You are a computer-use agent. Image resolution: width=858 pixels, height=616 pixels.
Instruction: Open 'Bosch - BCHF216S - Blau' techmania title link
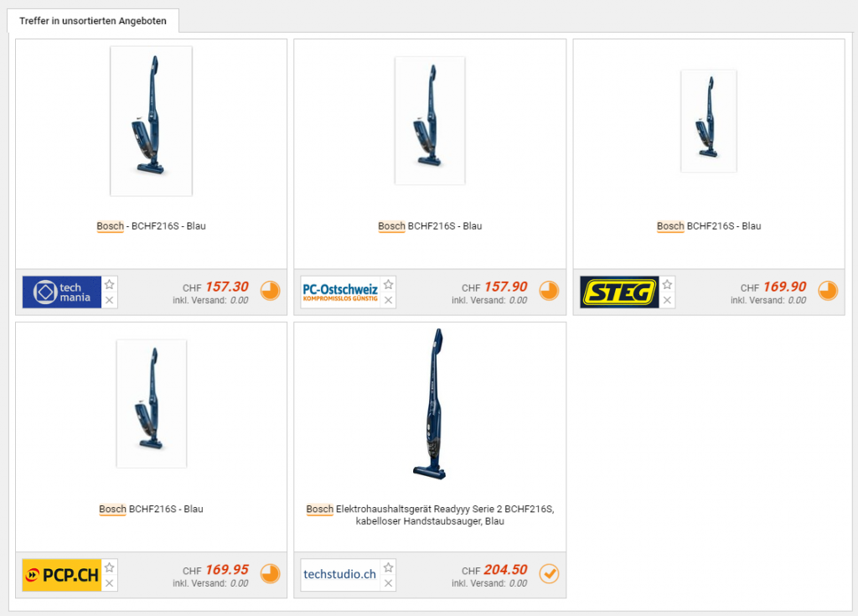(x=151, y=226)
